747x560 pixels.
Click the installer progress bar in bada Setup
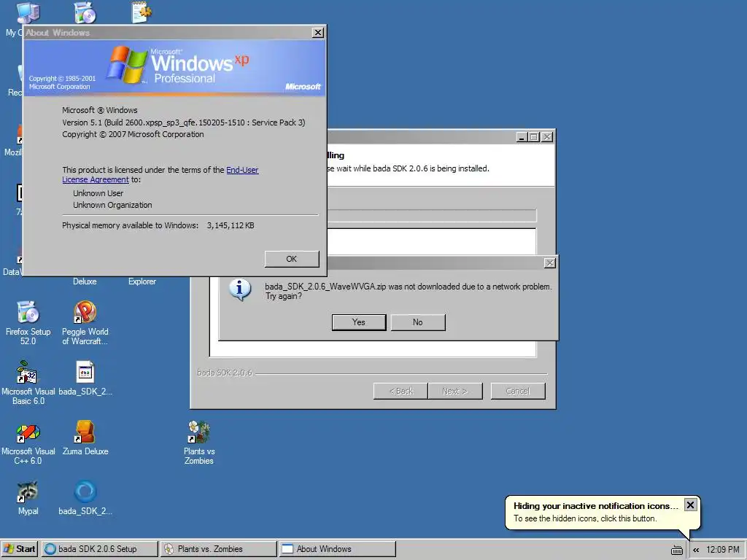point(432,215)
